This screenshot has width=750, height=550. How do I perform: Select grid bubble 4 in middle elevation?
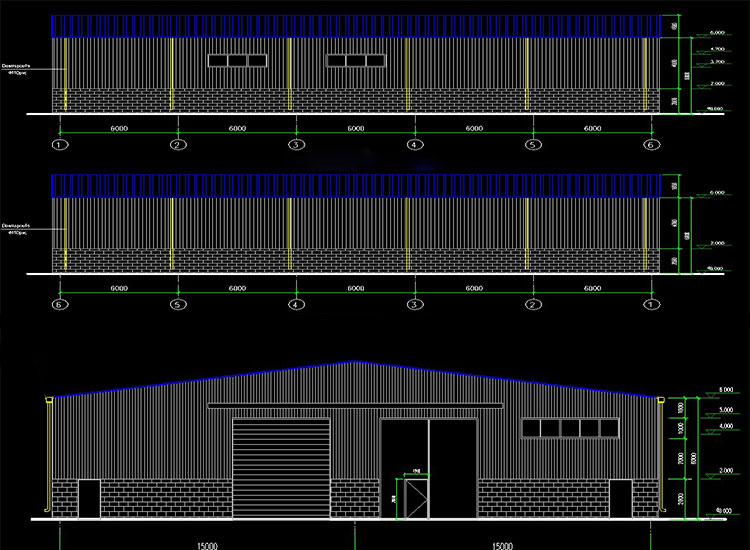click(x=296, y=304)
